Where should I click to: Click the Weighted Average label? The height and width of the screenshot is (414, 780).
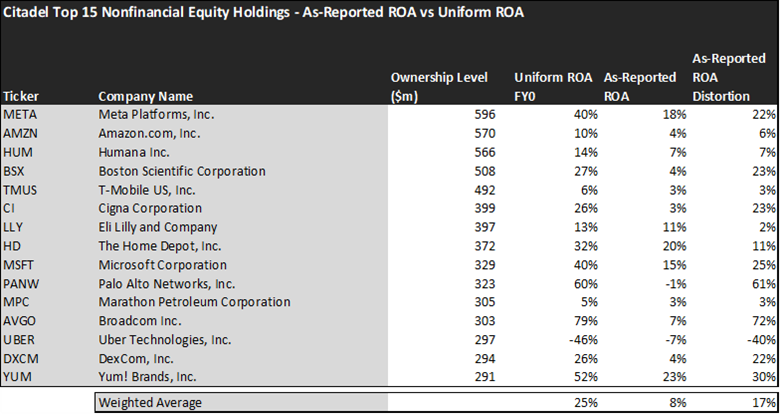point(150,403)
